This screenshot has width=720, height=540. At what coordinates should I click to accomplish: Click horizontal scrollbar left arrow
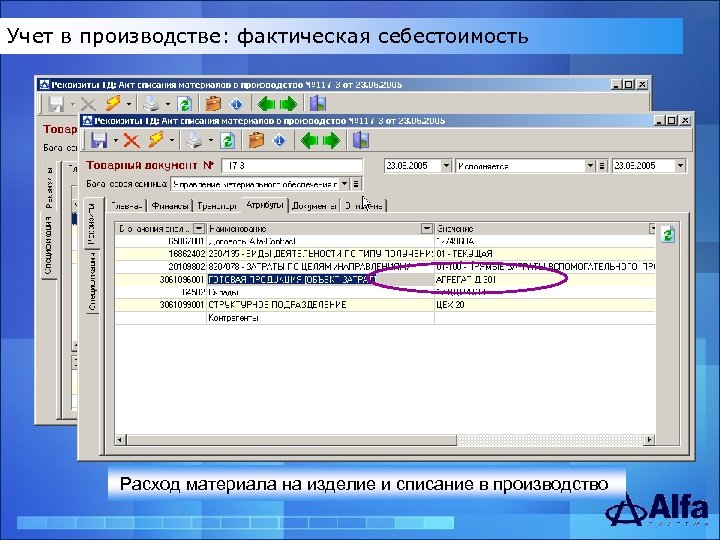[x=120, y=440]
